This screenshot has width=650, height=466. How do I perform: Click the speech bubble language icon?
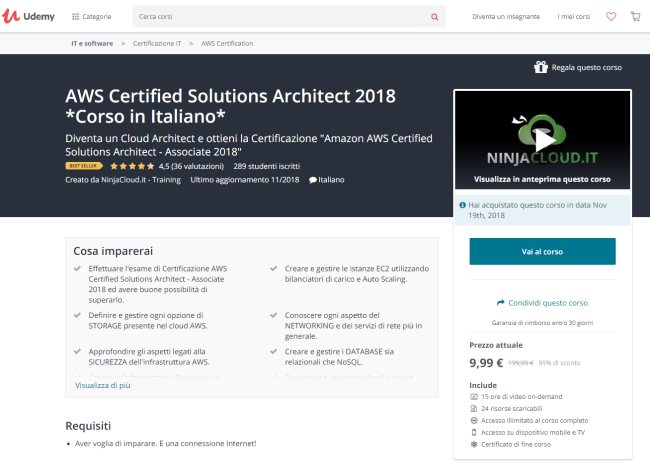[x=313, y=180]
